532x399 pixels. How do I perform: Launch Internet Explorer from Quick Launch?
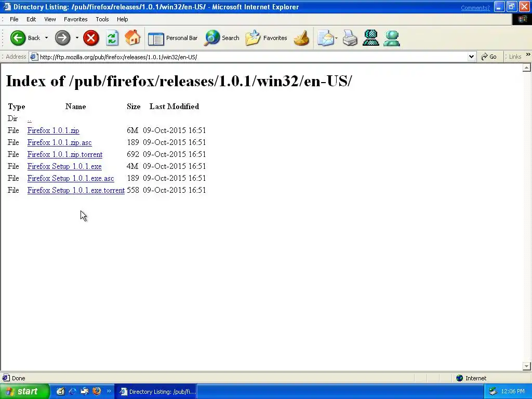72,392
